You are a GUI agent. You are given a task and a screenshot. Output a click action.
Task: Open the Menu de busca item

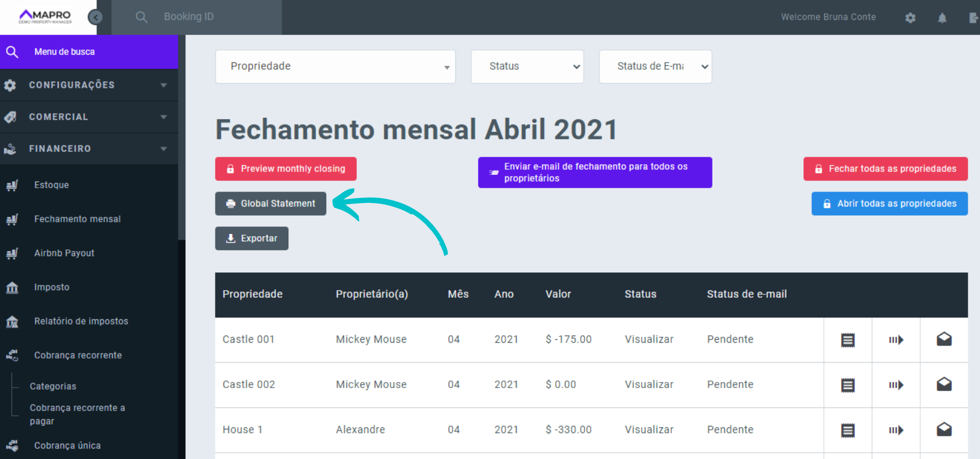click(x=64, y=52)
